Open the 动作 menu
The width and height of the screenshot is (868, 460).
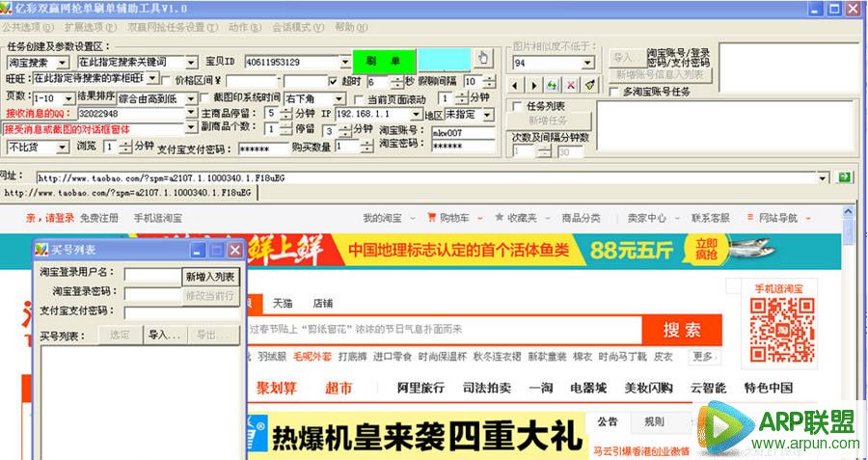[245, 27]
